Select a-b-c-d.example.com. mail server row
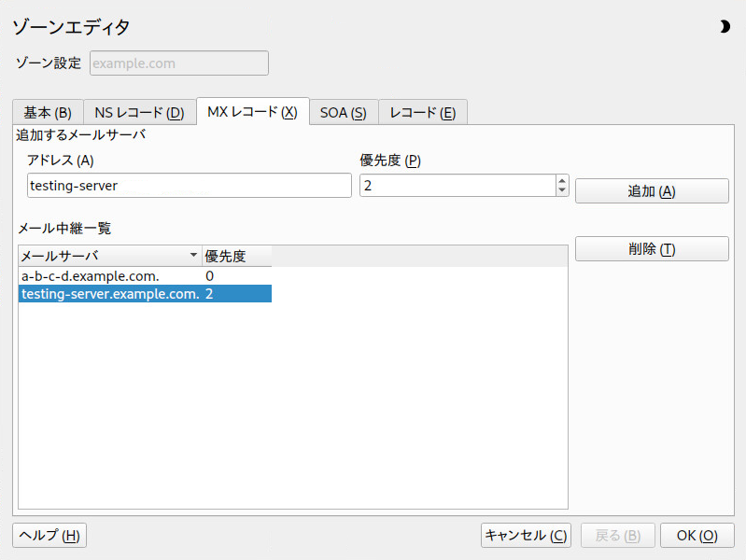Screen dimensions: 746x560 pos(145,276)
